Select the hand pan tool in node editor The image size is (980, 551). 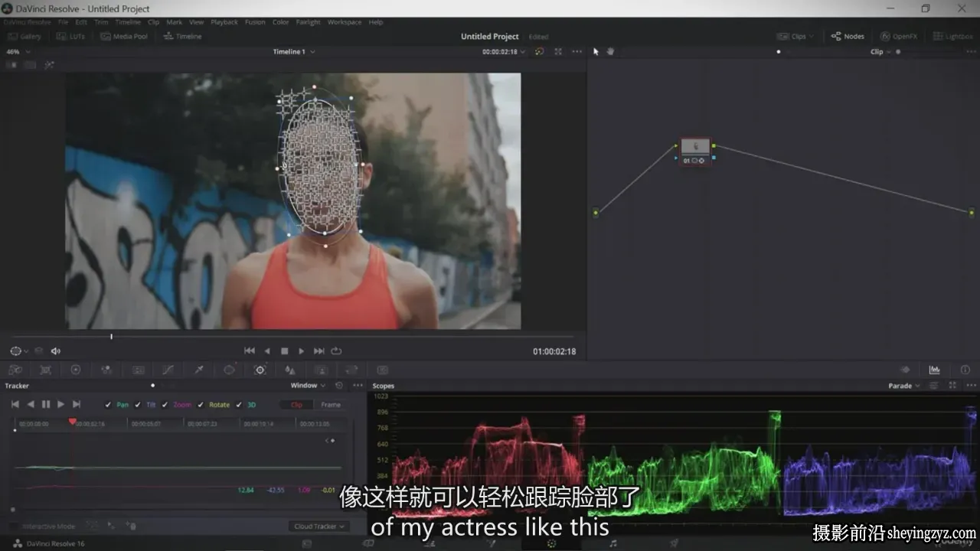(x=610, y=51)
